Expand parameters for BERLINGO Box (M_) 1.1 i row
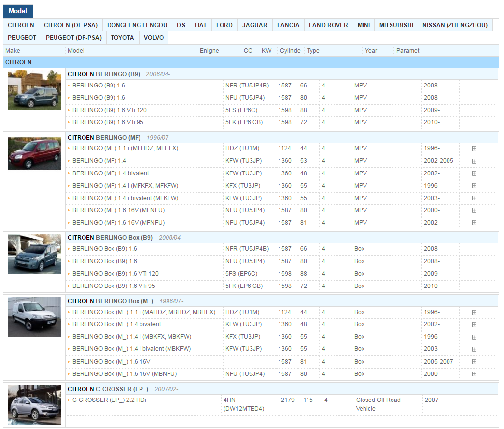The width and height of the screenshot is (504, 429). point(474,313)
